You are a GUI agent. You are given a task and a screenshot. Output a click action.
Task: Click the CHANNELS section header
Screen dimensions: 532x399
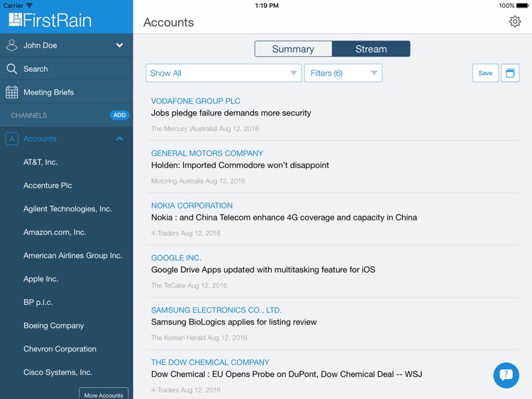click(29, 116)
